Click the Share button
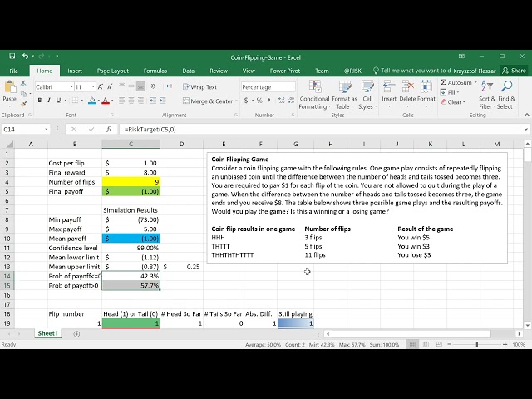 point(514,71)
